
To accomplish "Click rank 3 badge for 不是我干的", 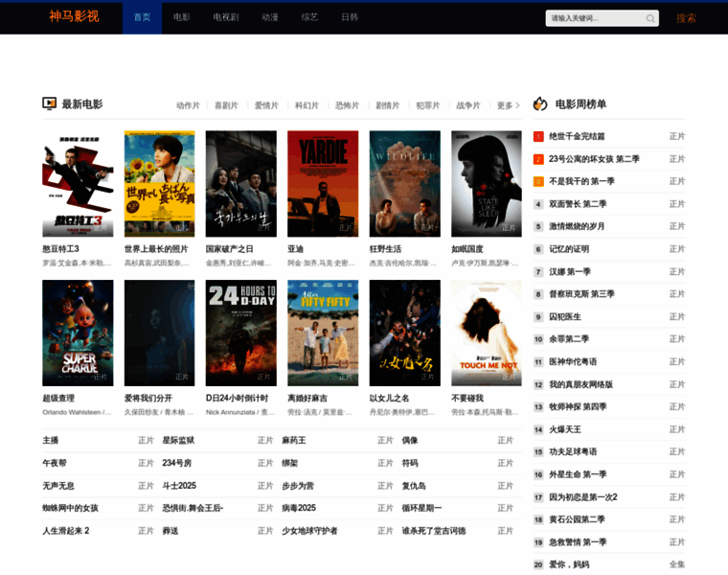I will 538,181.
